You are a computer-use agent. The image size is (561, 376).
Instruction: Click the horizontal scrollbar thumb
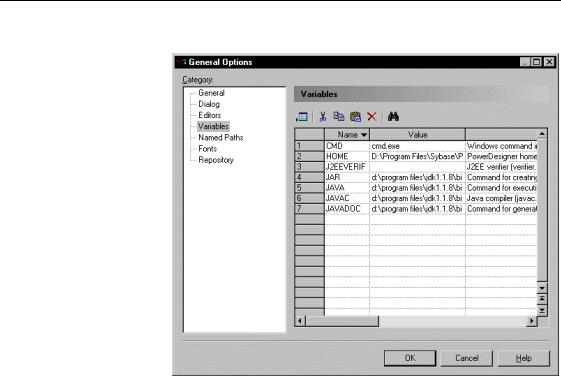[x=342, y=321]
